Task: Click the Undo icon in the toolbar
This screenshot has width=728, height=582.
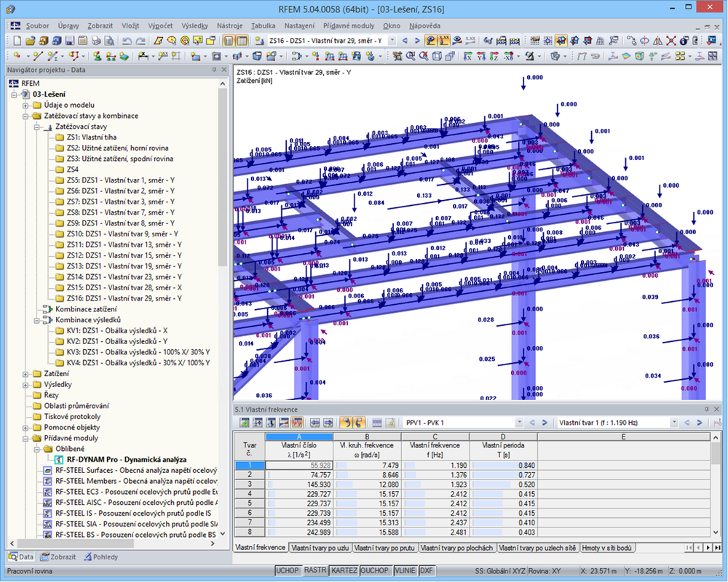Action: [127, 41]
